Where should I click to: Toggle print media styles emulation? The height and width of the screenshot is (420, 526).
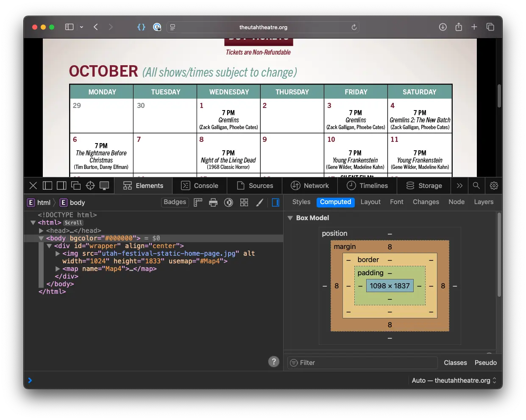pos(213,202)
